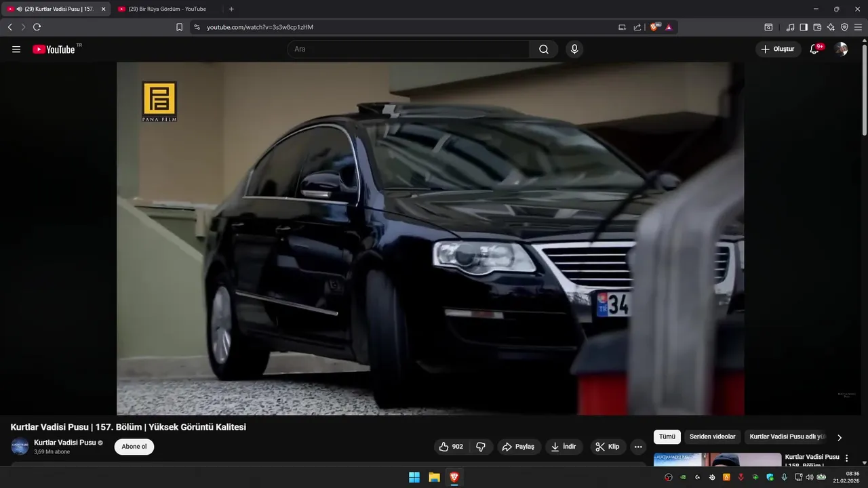The image size is (868, 488).
Task: Subscribe with Abone ol button
Action: tap(134, 447)
